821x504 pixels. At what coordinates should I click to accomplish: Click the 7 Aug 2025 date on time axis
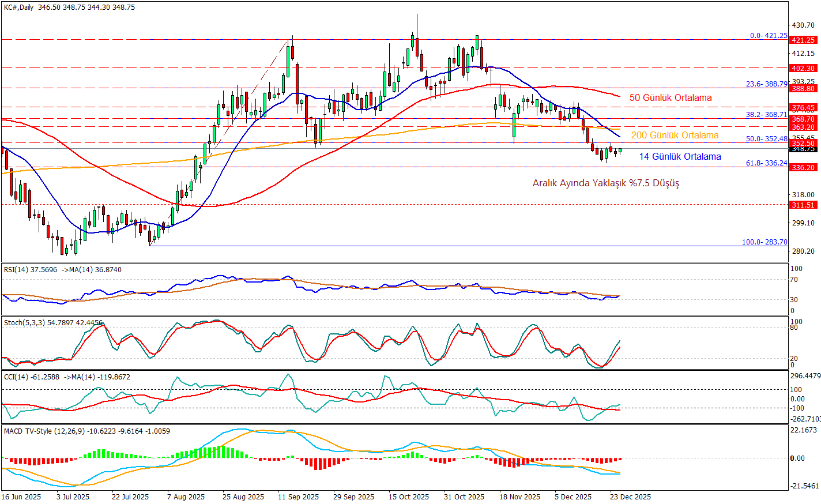coord(186,497)
